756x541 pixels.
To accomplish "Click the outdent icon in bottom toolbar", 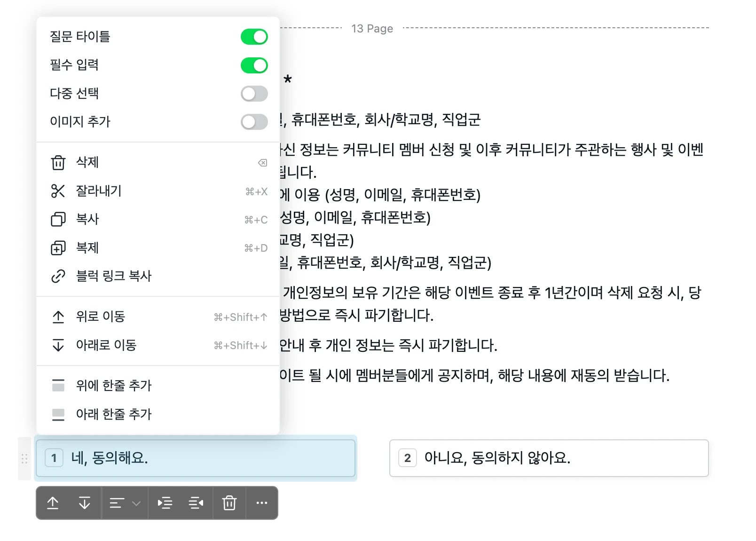I will [x=196, y=503].
